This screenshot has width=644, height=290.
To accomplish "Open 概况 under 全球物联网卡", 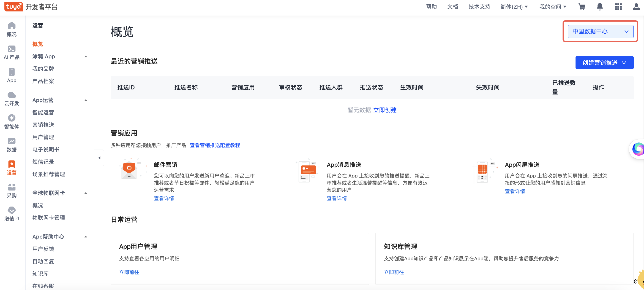I will pyautogui.click(x=38, y=205).
